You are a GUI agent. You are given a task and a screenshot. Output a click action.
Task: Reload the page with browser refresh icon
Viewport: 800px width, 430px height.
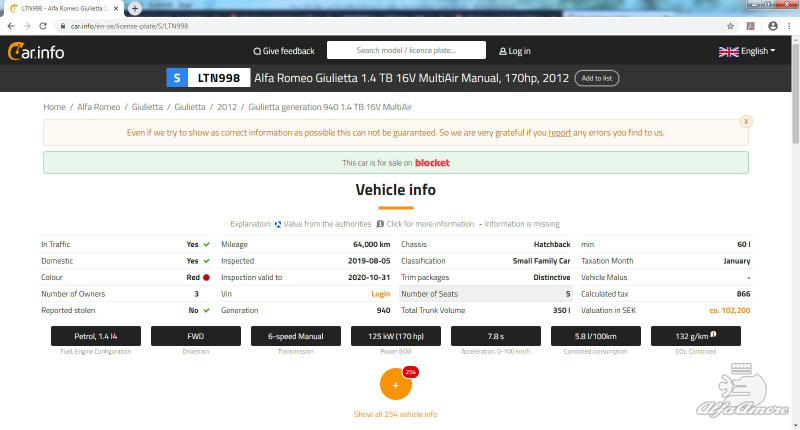[x=42, y=25]
